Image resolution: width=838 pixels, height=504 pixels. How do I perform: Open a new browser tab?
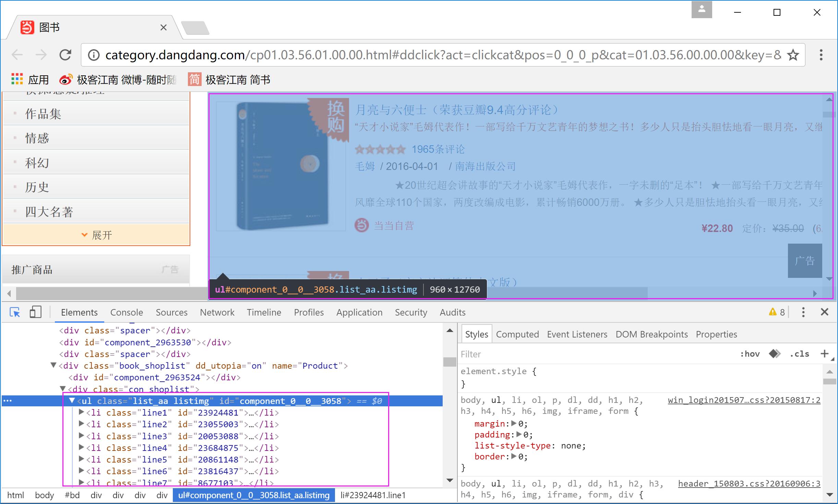point(195,28)
